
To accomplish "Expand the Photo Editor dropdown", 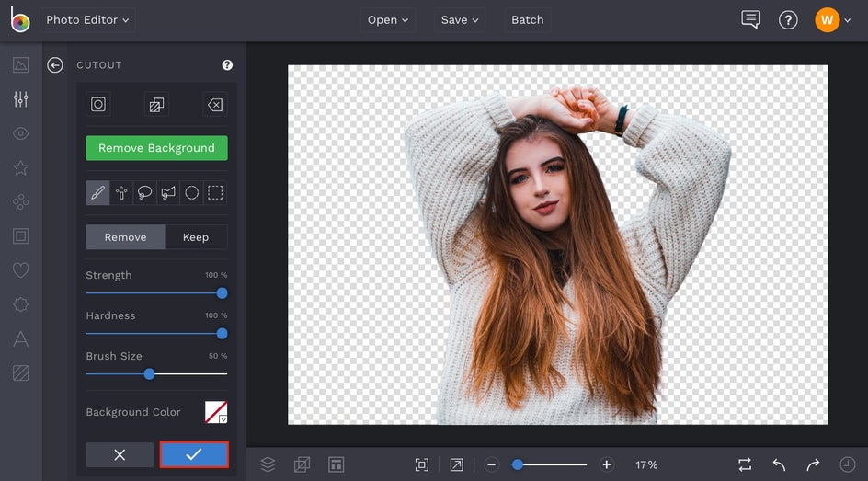I will coord(87,20).
